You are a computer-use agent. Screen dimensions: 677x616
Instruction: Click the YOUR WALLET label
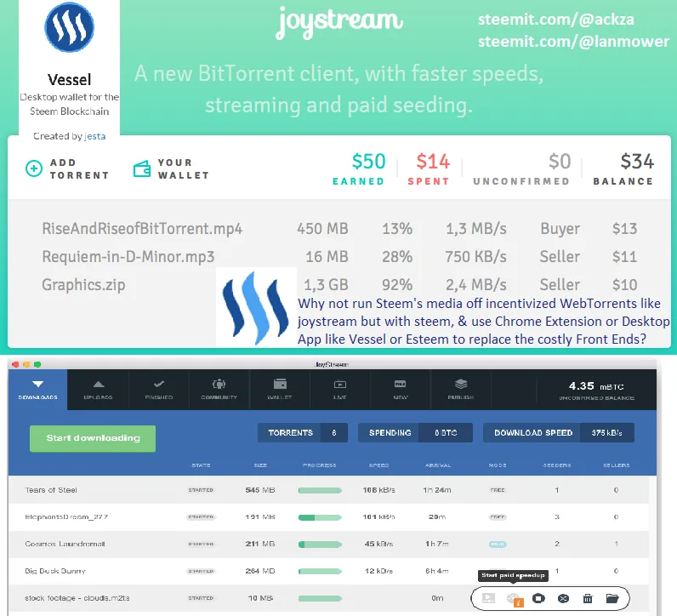tap(184, 169)
